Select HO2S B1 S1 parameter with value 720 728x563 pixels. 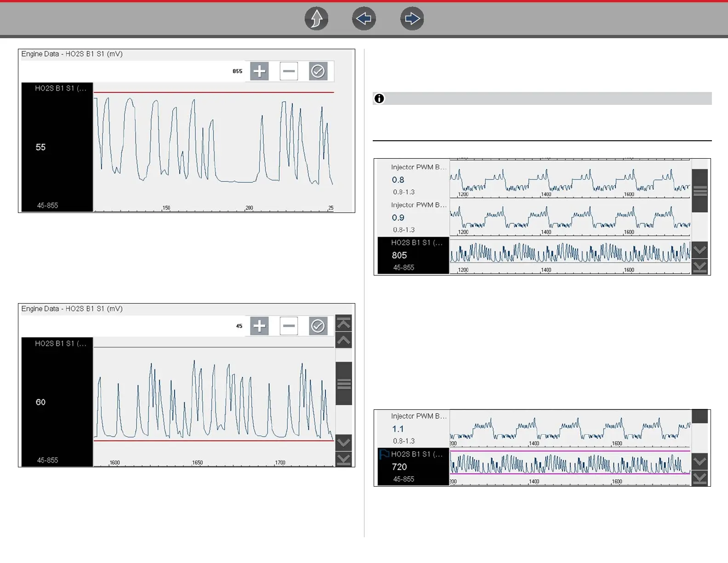click(x=413, y=466)
